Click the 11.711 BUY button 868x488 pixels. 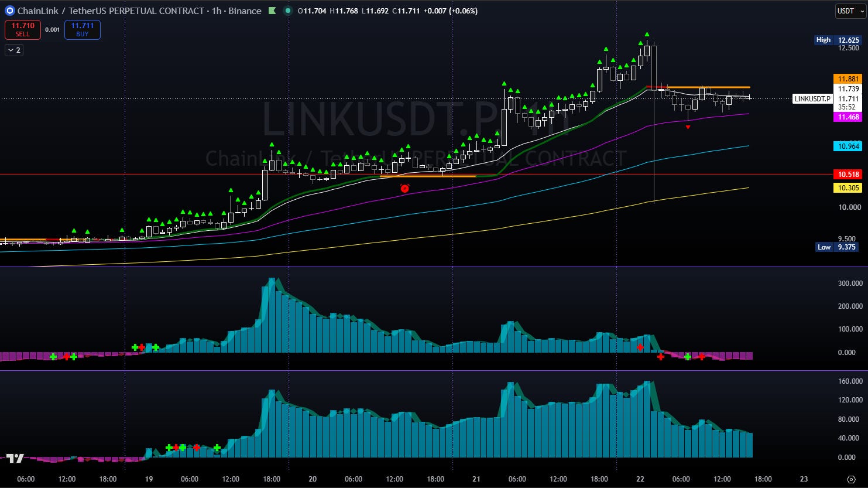point(83,30)
